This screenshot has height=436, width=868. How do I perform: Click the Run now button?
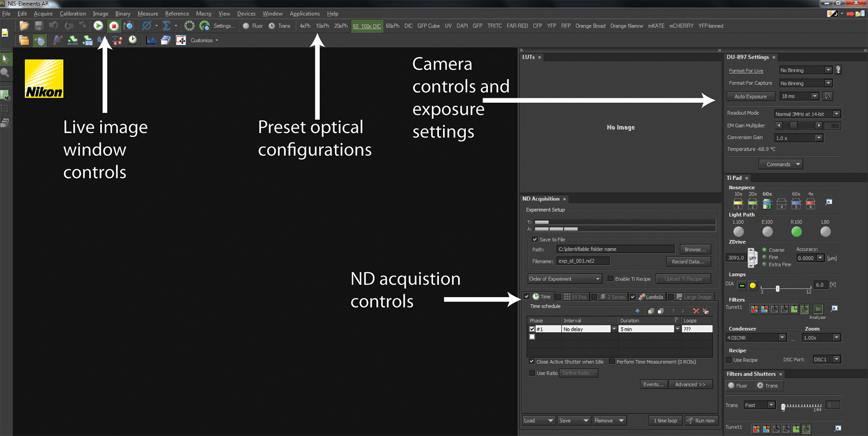click(701, 421)
